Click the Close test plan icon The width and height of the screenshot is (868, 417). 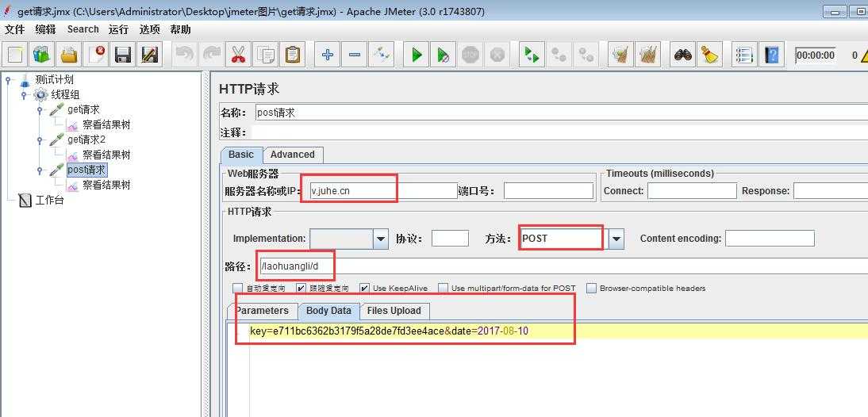pos(96,54)
